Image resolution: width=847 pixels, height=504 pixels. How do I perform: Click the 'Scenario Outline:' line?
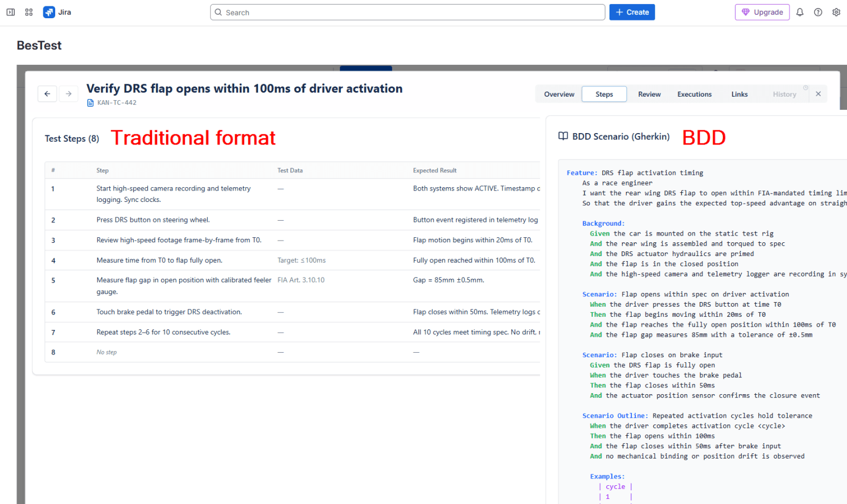[x=697, y=416]
